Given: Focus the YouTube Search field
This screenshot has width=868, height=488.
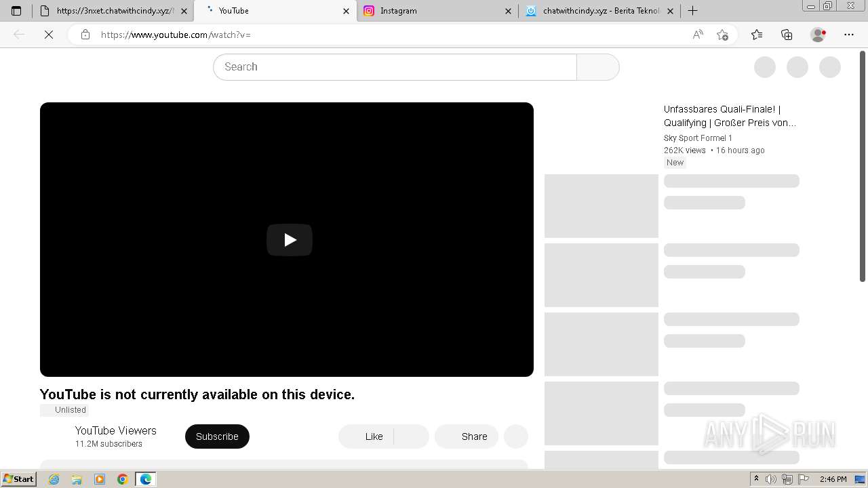Looking at the screenshot, I should click(395, 67).
